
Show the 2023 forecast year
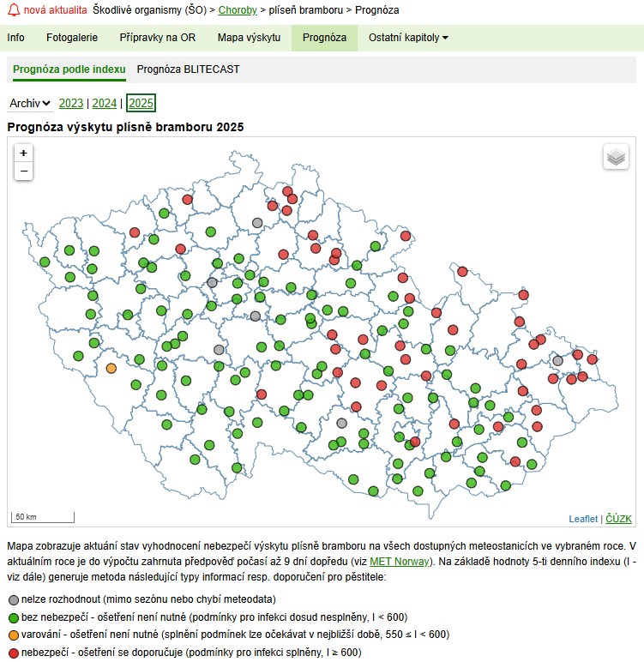point(71,104)
